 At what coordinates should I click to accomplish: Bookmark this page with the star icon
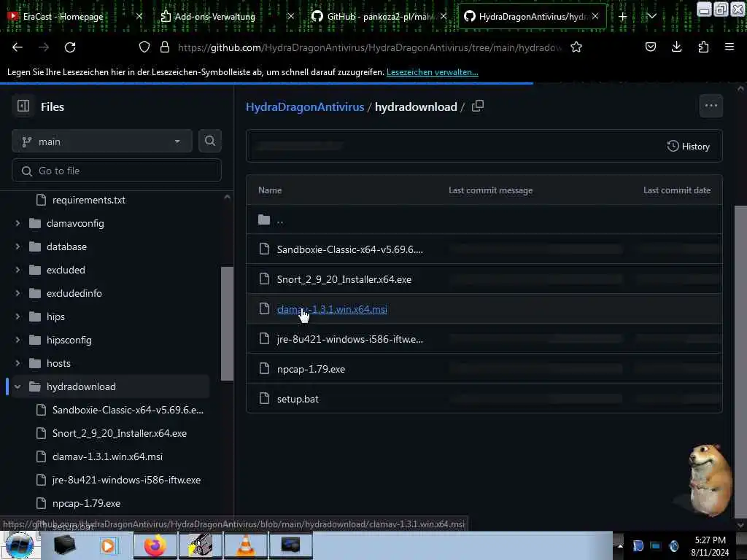tap(576, 47)
